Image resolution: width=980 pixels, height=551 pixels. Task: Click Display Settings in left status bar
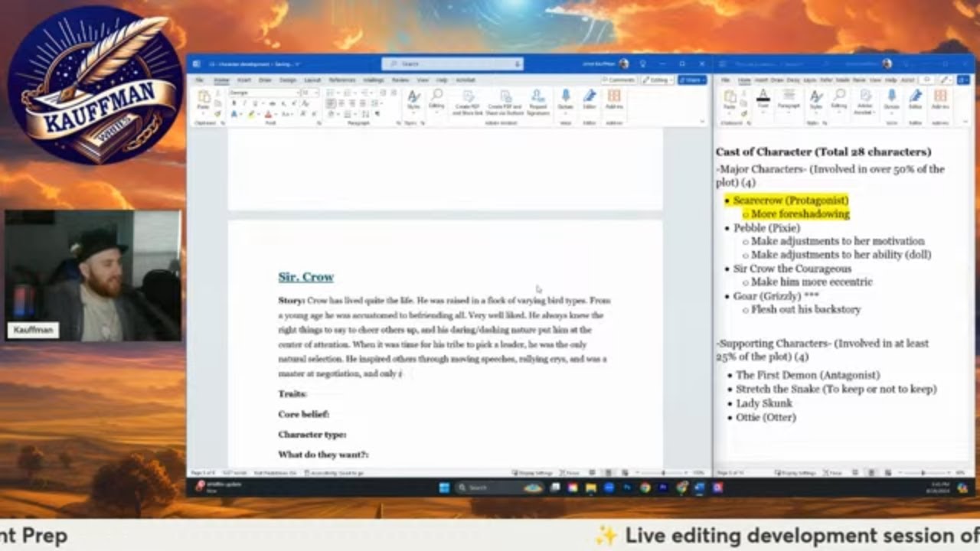click(x=532, y=473)
